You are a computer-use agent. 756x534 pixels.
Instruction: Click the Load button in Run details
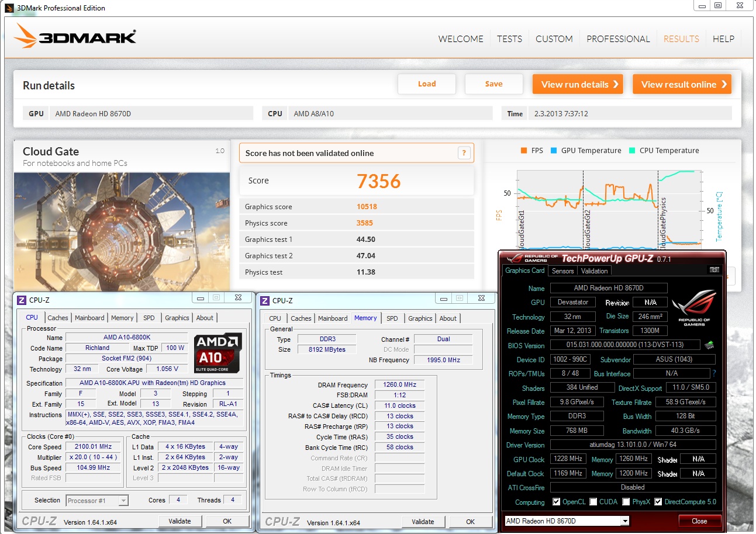427,84
